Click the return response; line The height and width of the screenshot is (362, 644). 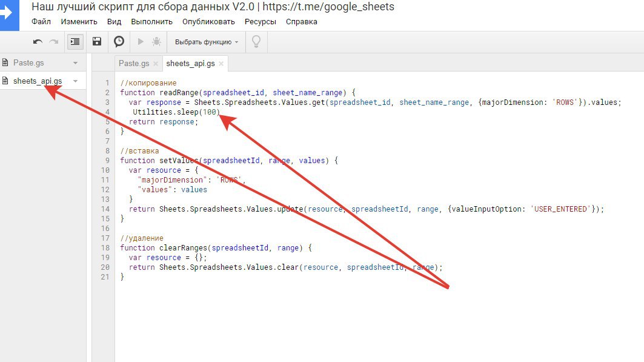click(164, 122)
